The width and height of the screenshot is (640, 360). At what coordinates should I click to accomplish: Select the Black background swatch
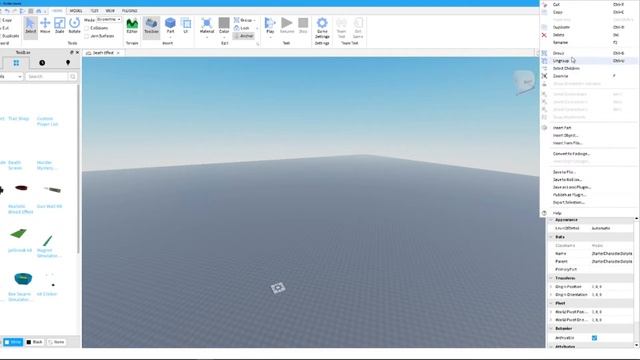[x=34, y=342]
